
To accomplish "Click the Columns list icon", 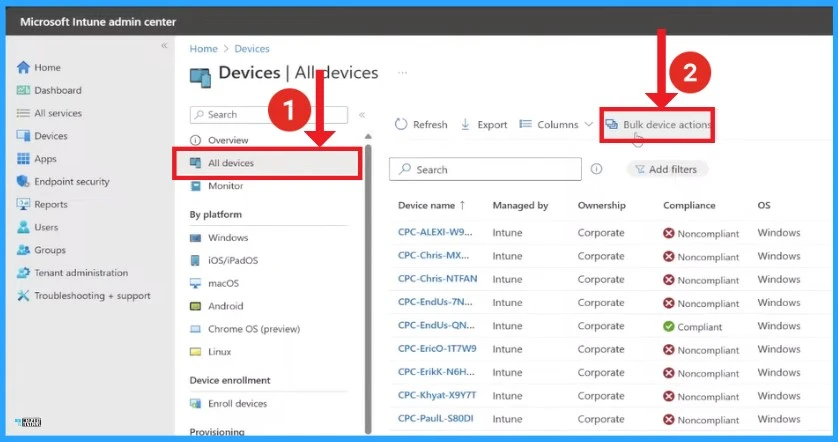I will point(525,124).
